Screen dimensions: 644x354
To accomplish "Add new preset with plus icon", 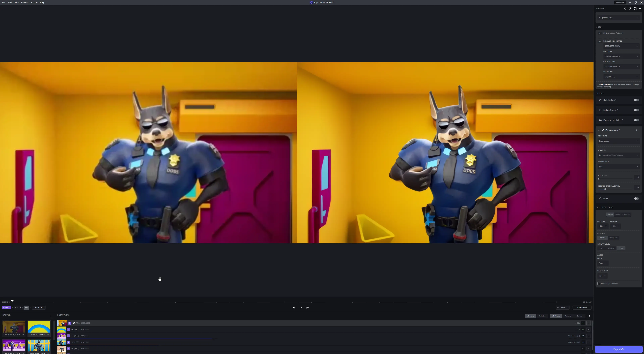I will [640, 9].
